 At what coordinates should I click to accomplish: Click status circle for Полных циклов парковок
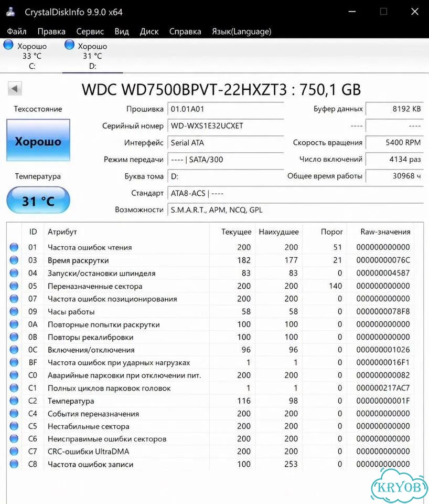14,388
